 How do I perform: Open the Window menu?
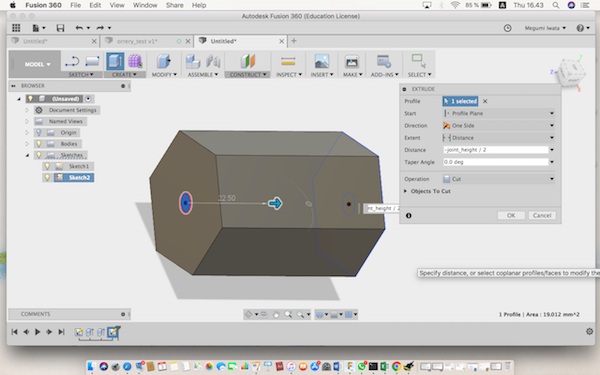point(145,5)
